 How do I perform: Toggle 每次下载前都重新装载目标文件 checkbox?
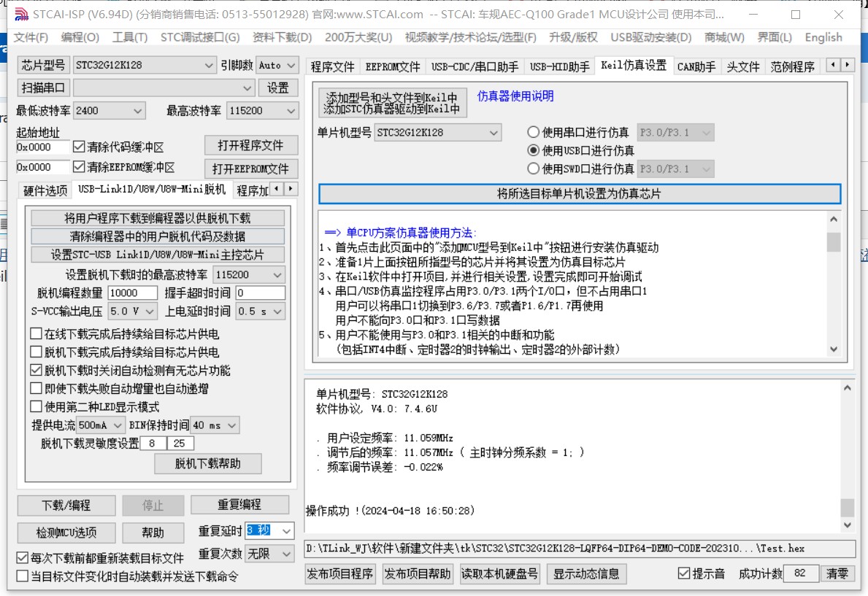(x=23, y=557)
